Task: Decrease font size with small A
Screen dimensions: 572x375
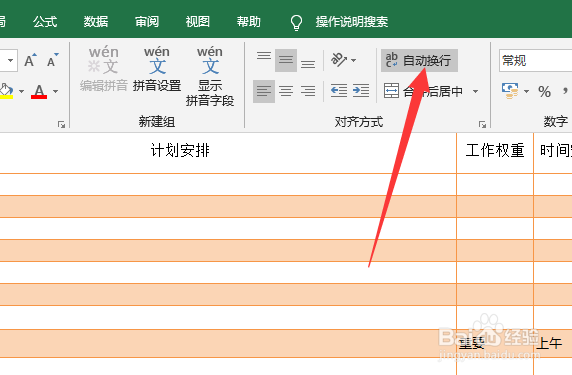Action: [x=53, y=60]
